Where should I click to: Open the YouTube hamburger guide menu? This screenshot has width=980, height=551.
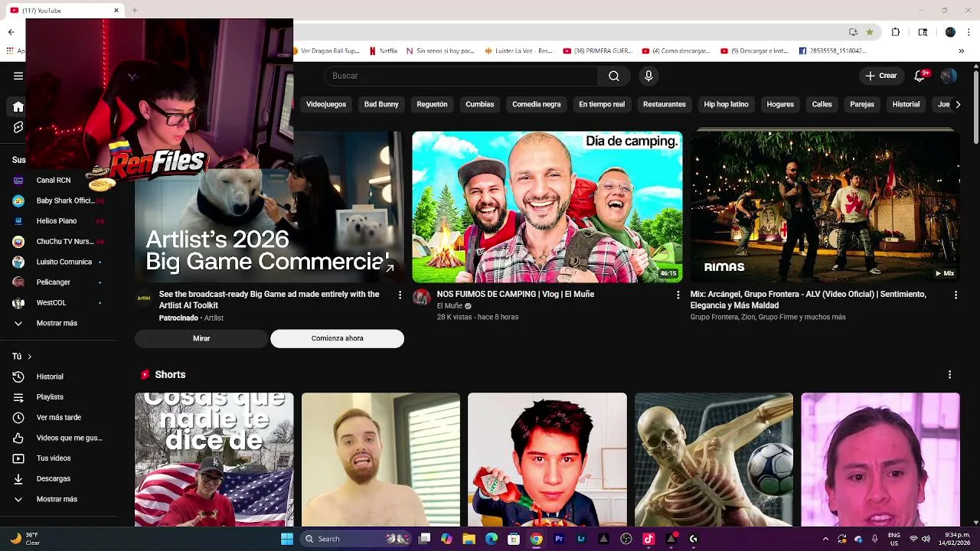[x=18, y=76]
